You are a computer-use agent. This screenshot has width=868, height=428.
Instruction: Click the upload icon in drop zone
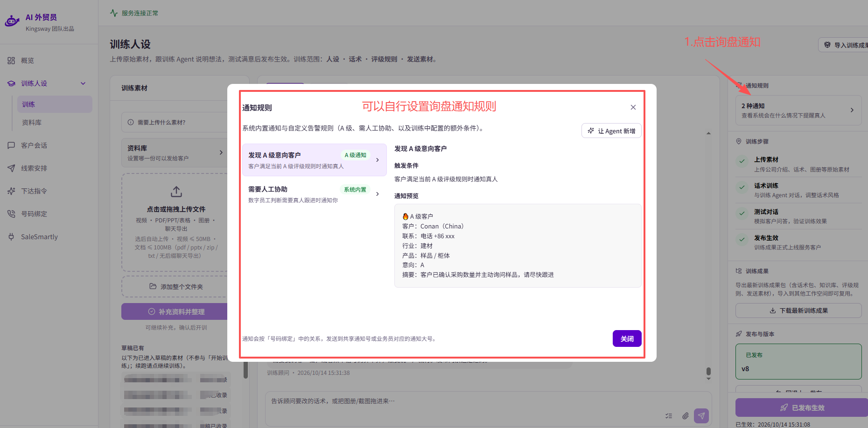tap(176, 192)
